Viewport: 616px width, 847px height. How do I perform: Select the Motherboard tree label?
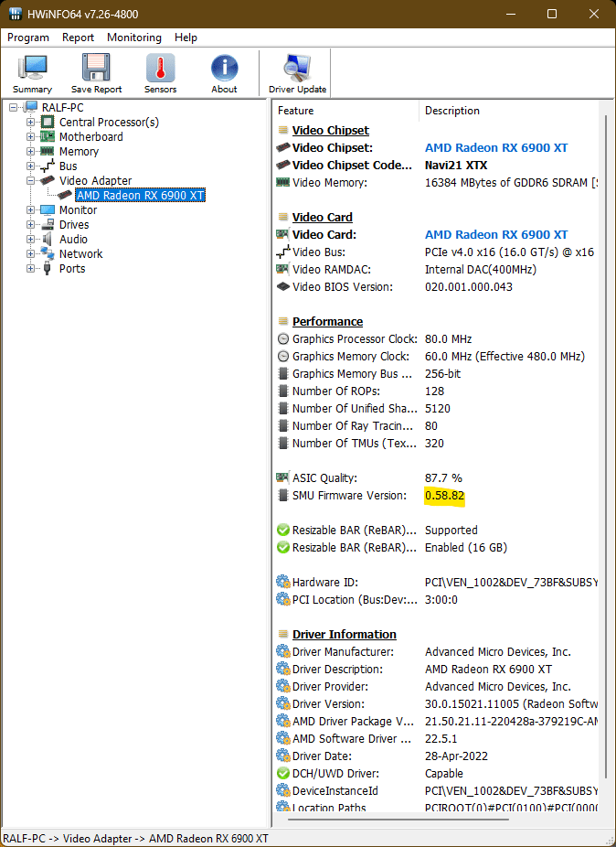[x=91, y=136]
